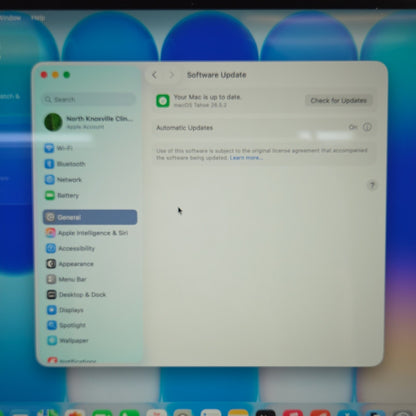Close the System Settings window
Viewport: 416px width, 416px height.
pos(44,75)
